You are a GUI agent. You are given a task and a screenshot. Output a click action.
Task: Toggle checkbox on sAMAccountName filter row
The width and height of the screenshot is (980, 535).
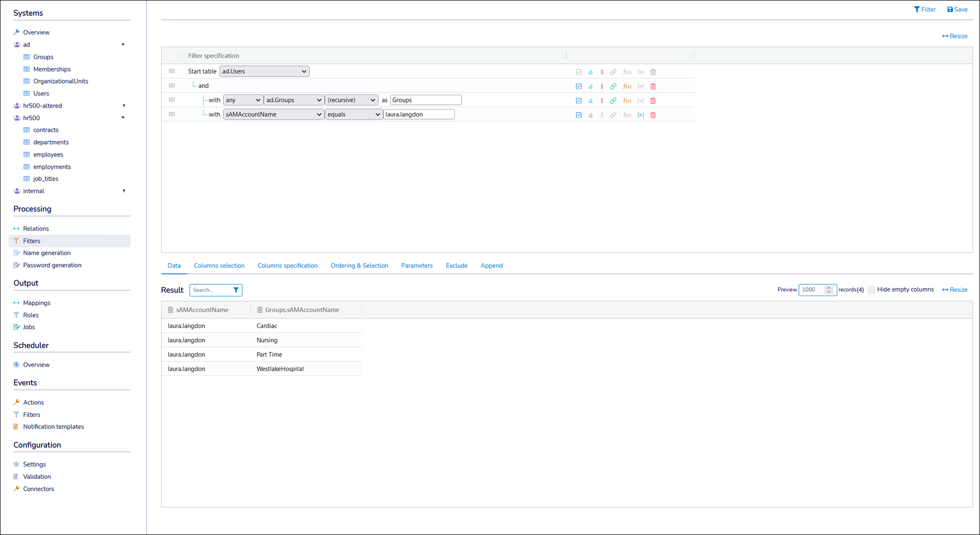coord(579,115)
